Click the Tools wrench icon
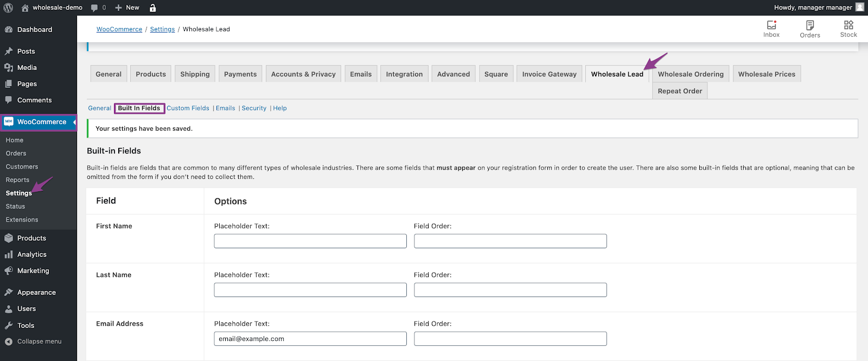The width and height of the screenshot is (868, 361). click(x=9, y=325)
